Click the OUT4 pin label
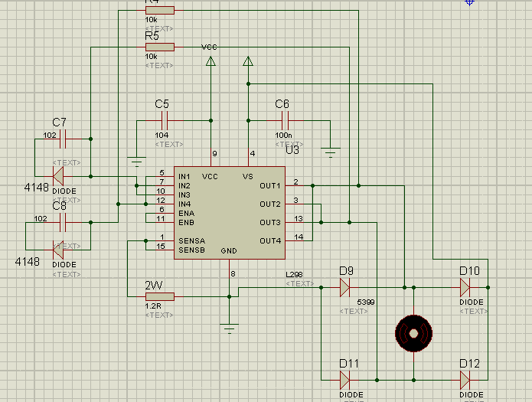This screenshot has width=532, height=402. 270,240
